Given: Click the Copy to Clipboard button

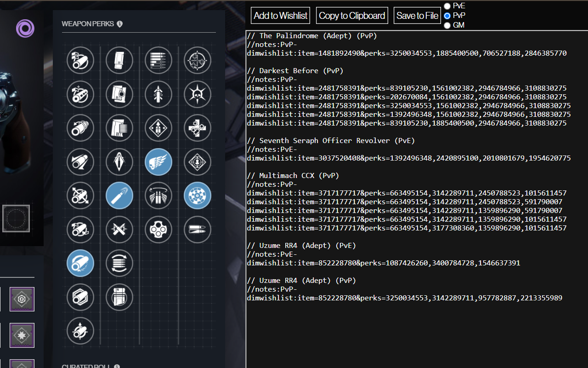Looking at the screenshot, I should coord(352,16).
